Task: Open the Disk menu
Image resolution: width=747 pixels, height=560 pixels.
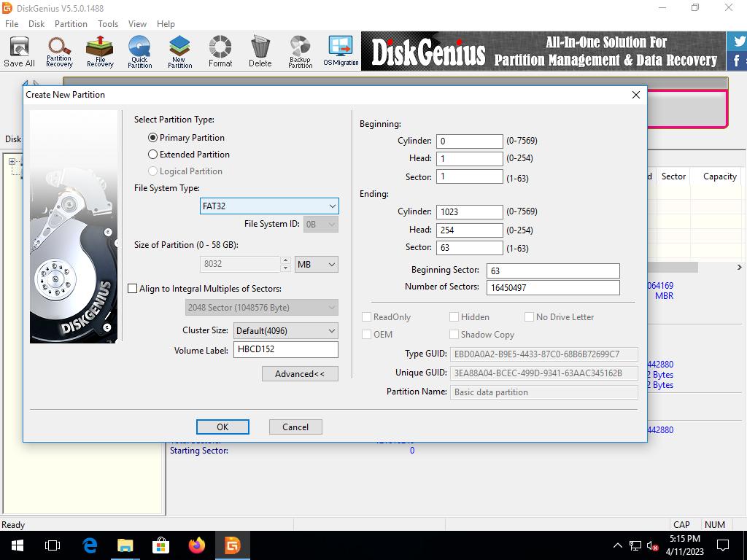Action: point(36,23)
